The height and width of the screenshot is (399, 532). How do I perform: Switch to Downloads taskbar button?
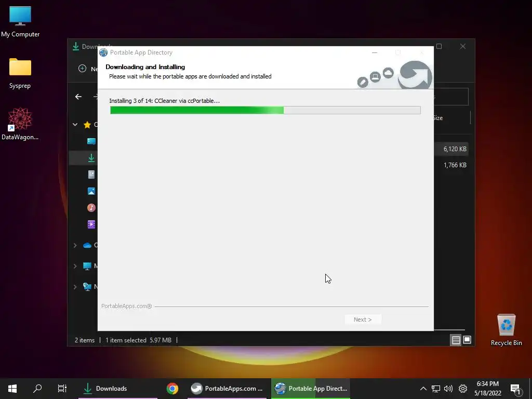118,389
